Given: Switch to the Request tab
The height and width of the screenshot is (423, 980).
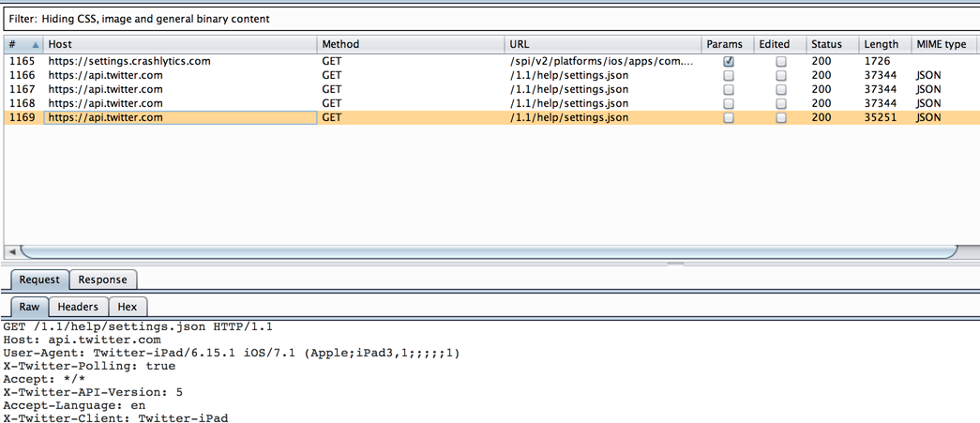Looking at the screenshot, I should [x=39, y=279].
